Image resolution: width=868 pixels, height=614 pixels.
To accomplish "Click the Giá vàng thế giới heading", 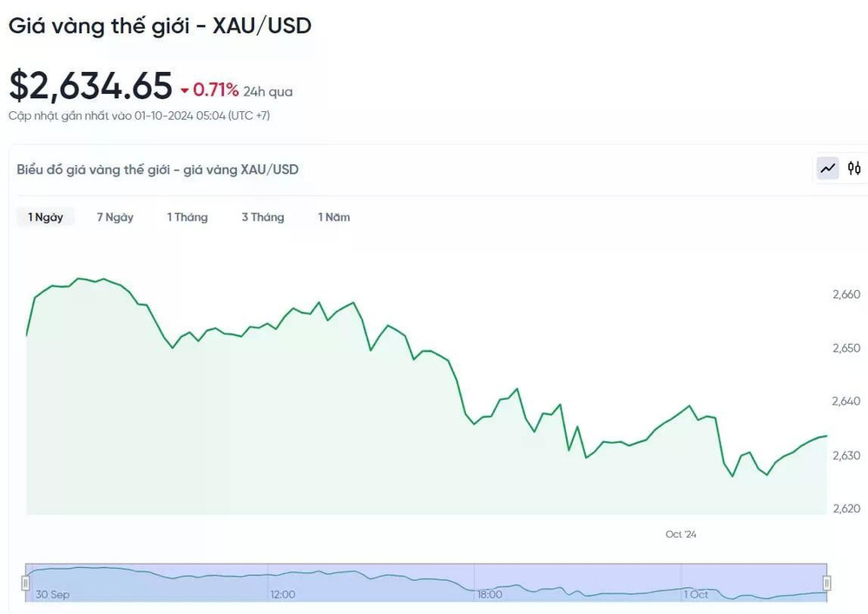I will click(x=160, y=25).
